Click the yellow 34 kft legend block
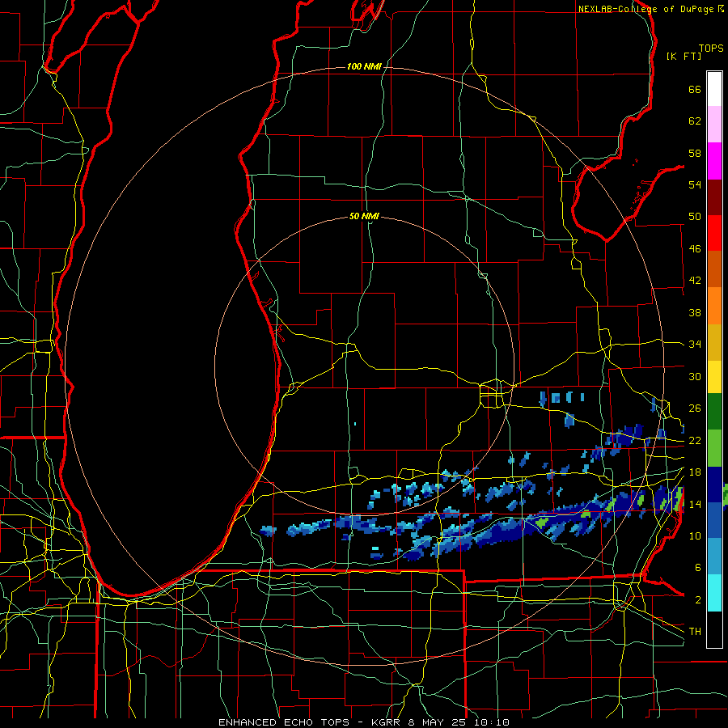Image resolution: width=728 pixels, height=728 pixels. 714,376
